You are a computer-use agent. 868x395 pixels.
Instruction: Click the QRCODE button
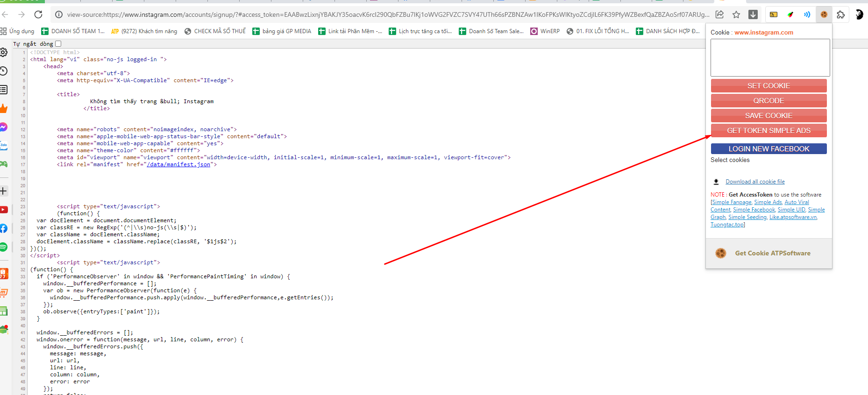pos(768,101)
